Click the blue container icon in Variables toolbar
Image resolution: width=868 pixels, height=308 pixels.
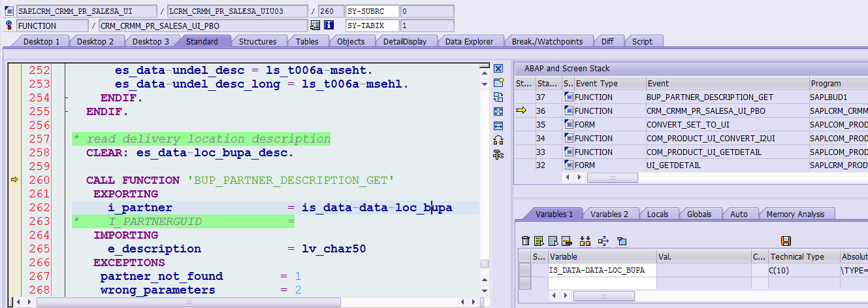622,241
